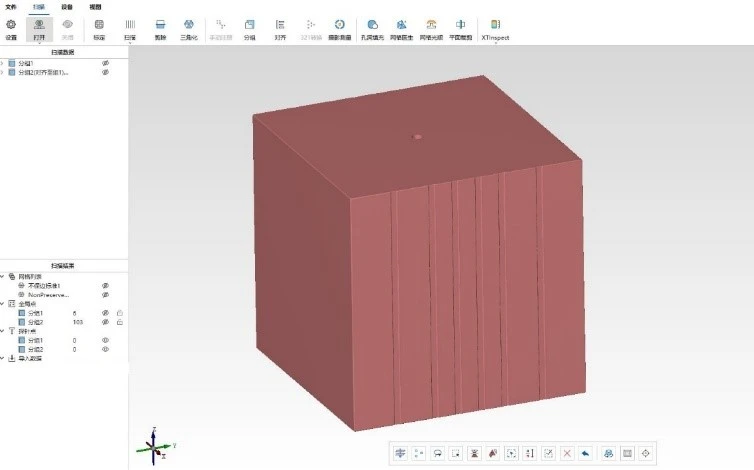Launch the XTInspect tool
Screen dimensions: 754x470
(495, 29)
